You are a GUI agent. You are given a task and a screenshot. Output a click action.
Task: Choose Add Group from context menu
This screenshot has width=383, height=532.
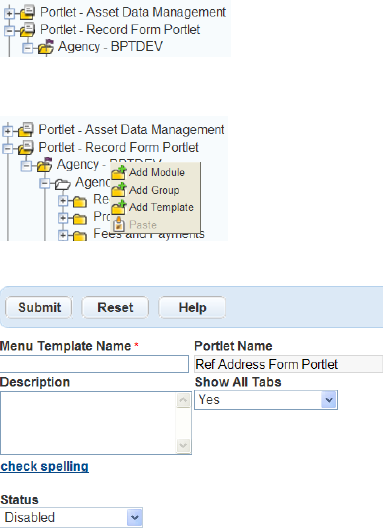click(x=154, y=190)
